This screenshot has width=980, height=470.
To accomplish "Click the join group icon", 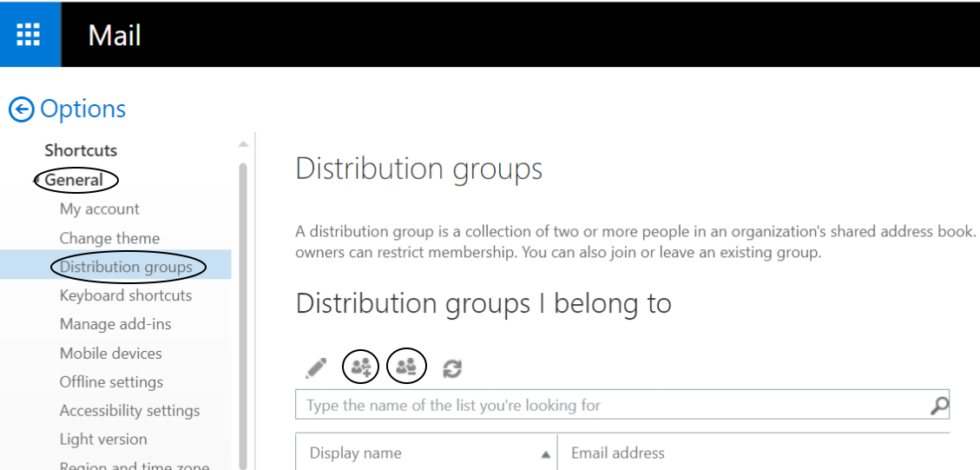I will (x=361, y=367).
